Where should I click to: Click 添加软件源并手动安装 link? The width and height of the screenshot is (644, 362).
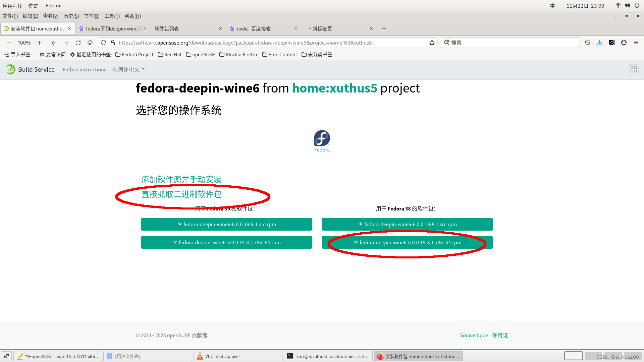pyautogui.click(x=181, y=180)
